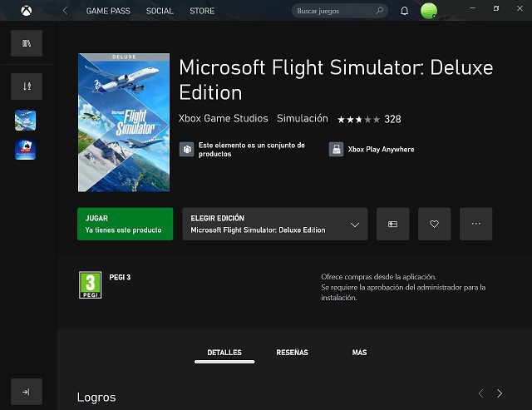Switch to the MÁS tab
This screenshot has width=532, height=410.
(359, 353)
